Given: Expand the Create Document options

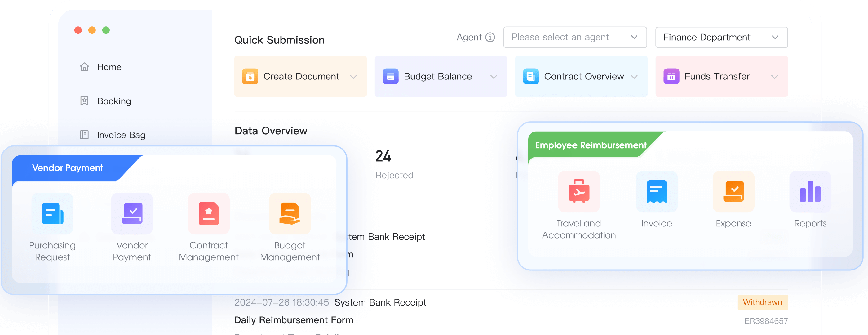Looking at the screenshot, I should pos(353,77).
